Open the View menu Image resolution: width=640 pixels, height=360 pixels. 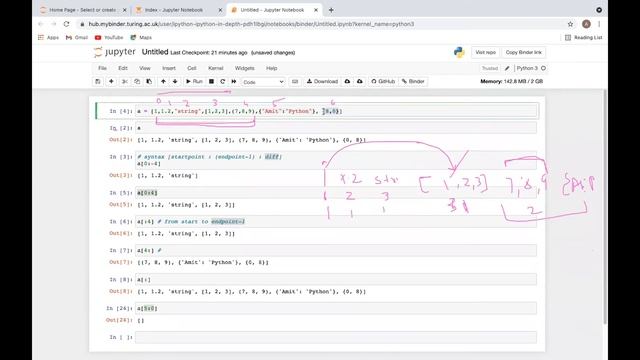tap(145, 68)
